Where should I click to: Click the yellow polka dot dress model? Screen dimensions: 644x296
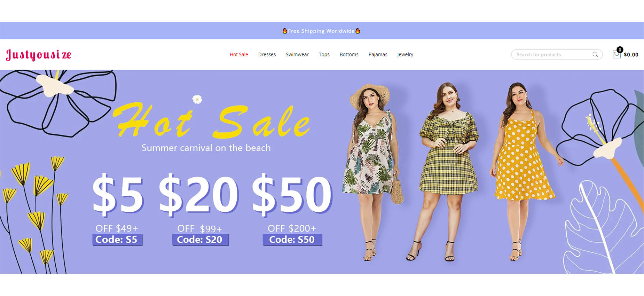click(520, 171)
